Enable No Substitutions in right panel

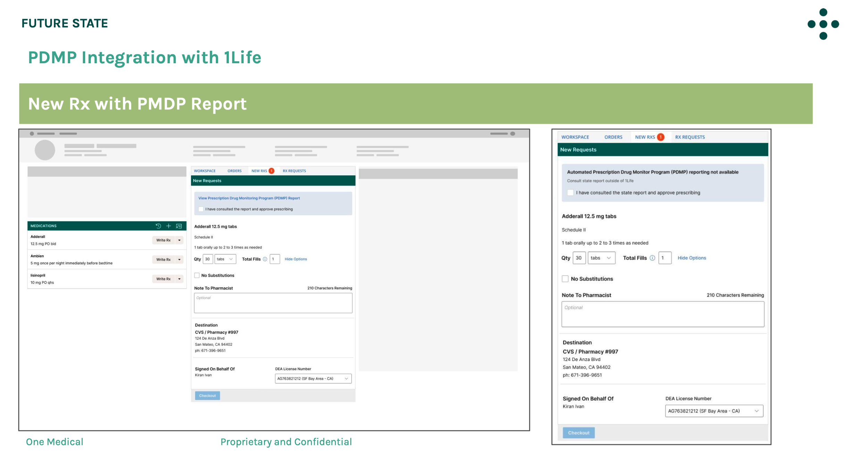[x=565, y=279]
